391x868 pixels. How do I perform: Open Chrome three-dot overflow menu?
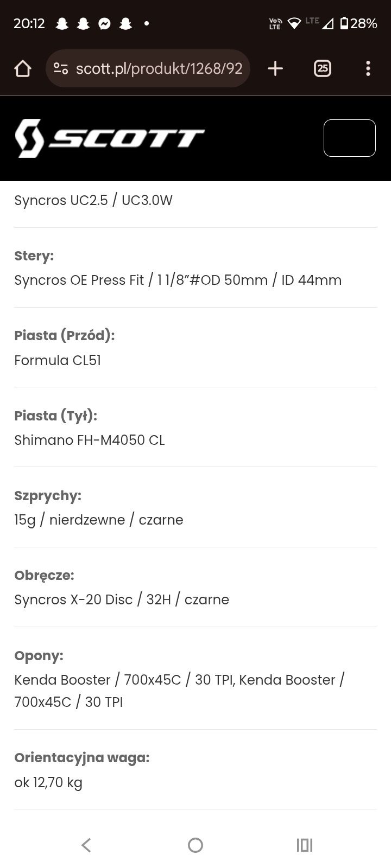(368, 68)
